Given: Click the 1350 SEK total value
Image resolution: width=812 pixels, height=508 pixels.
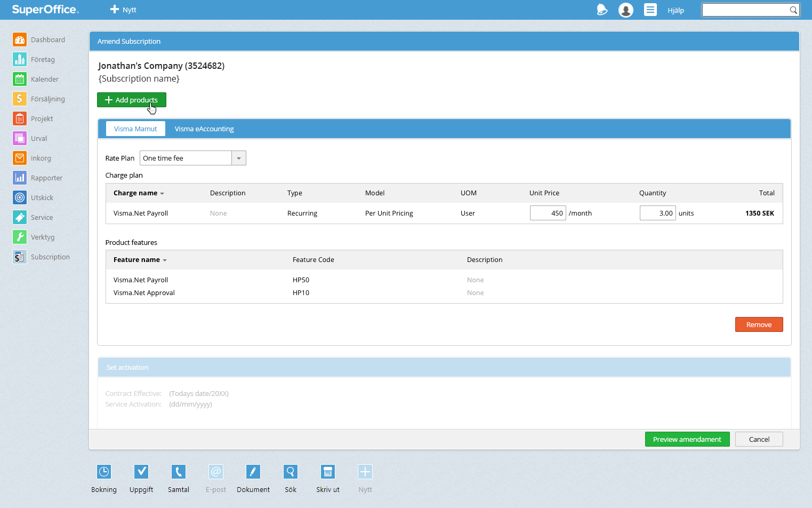Looking at the screenshot, I should [x=760, y=213].
